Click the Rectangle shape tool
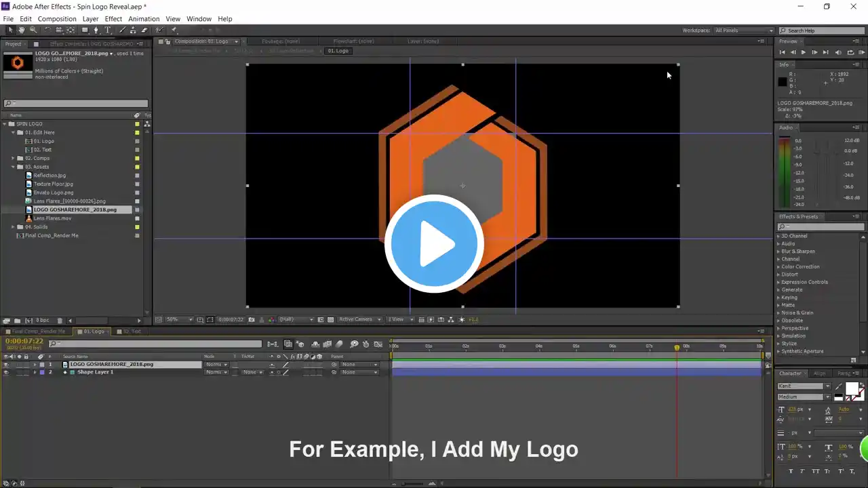Image resolution: width=868 pixels, height=488 pixels. tap(85, 30)
